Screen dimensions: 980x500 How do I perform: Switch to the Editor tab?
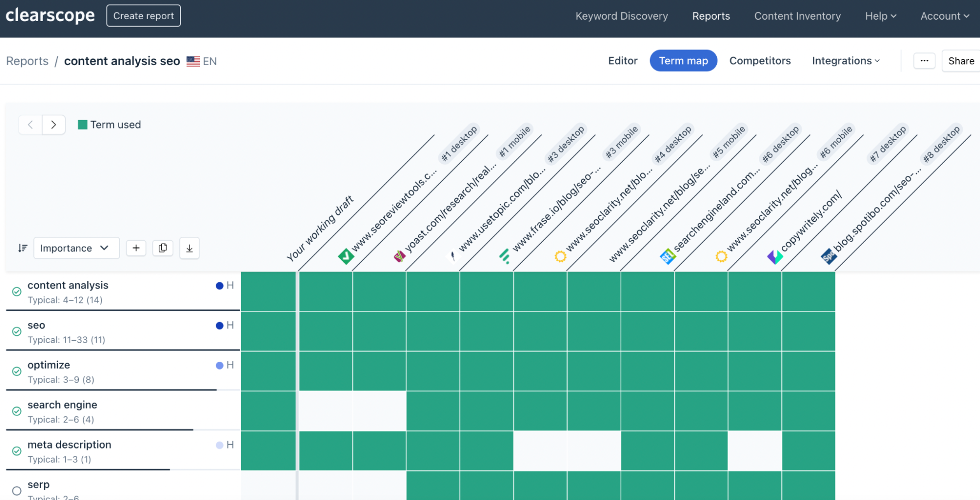622,60
